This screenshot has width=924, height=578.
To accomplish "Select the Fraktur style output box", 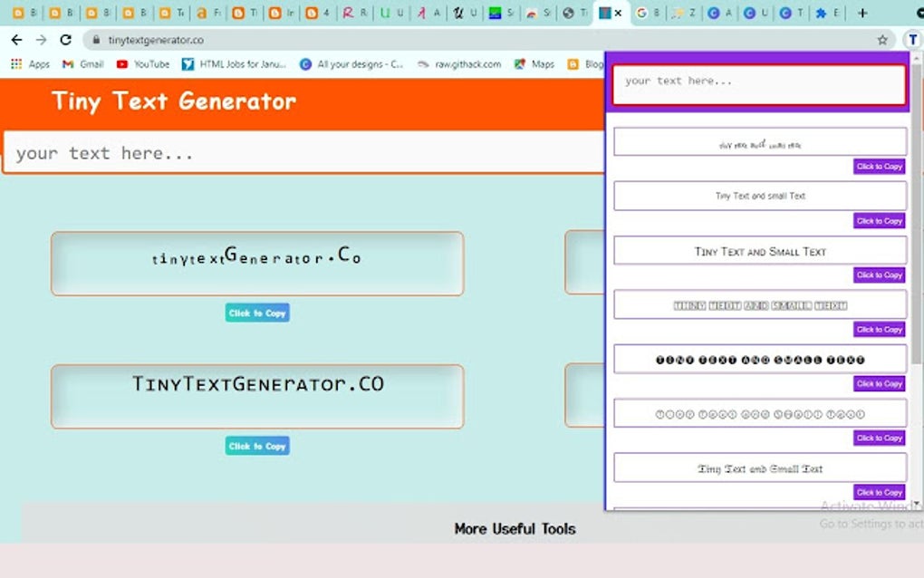I will 760,467.
